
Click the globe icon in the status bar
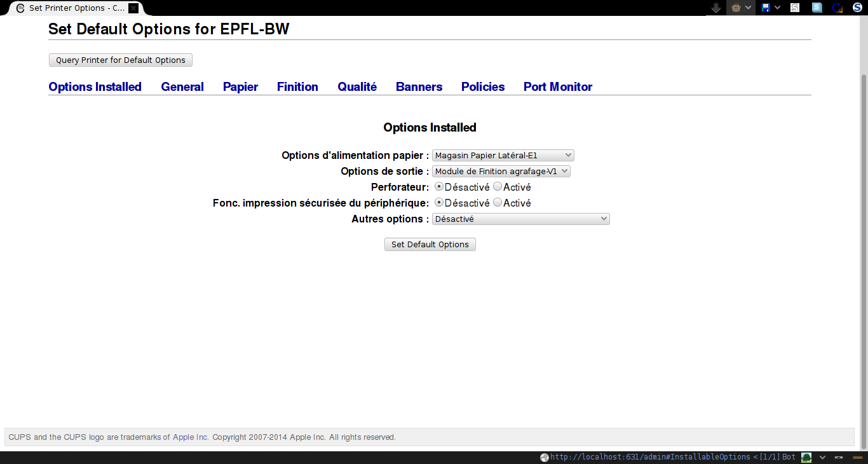[544, 457]
